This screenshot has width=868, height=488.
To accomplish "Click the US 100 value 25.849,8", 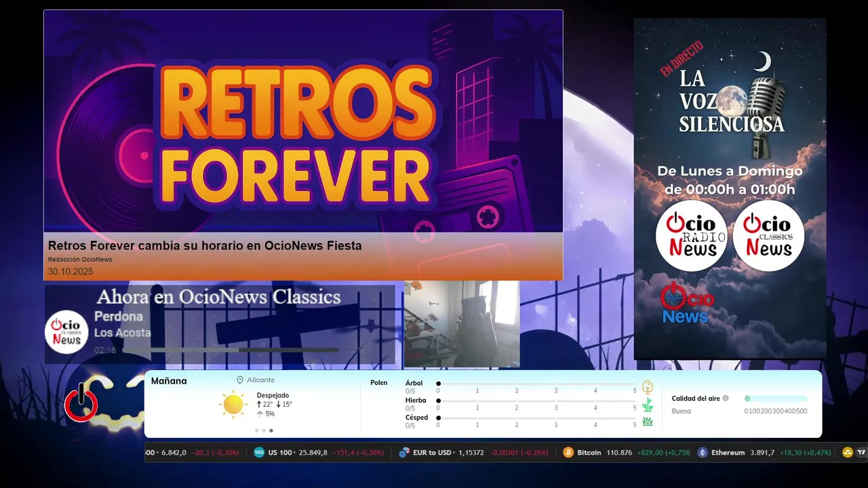I will pyautogui.click(x=313, y=453).
